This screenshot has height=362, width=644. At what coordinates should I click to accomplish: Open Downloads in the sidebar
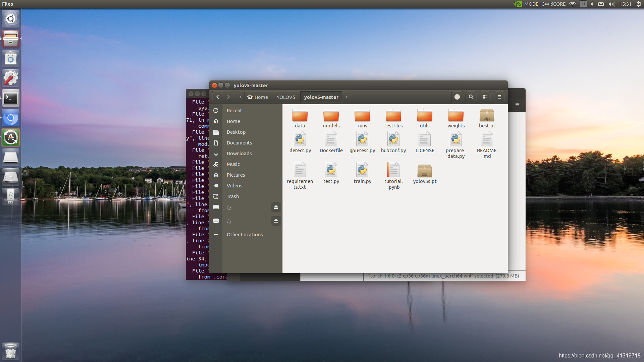point(239,154)
